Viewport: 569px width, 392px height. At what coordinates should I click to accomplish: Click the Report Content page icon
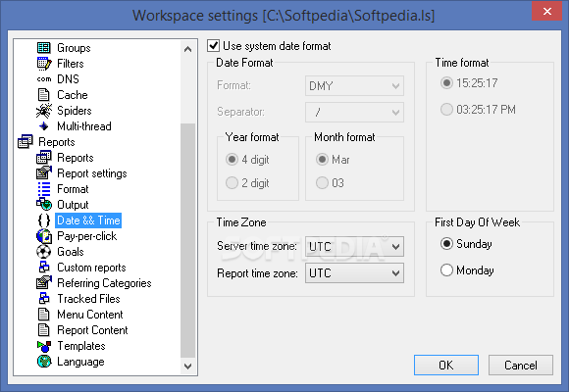pyautogui.click(x=43, y=330)
